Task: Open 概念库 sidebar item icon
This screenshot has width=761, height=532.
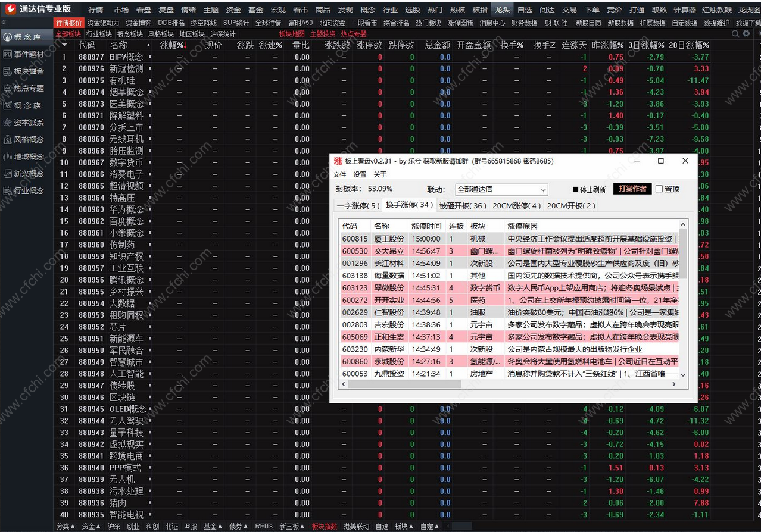Action: point(7,37)
